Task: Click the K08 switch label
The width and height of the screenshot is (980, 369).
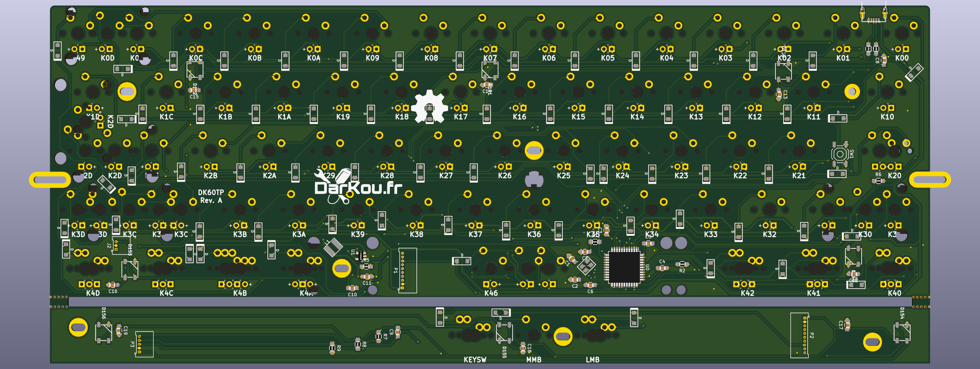Action: [x=431, y=58]
